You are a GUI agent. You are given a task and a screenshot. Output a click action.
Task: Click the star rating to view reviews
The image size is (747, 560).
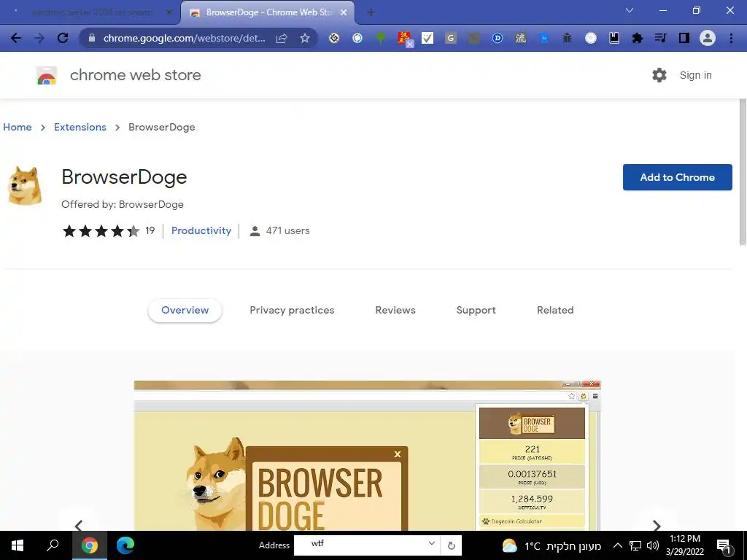pyautogui.click(x=101, y=231)
